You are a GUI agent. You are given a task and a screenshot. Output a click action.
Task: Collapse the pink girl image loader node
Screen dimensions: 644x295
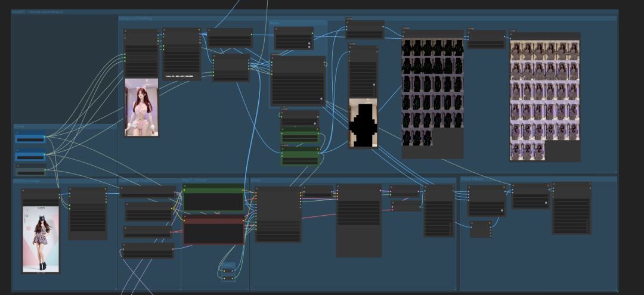(126, 31)
